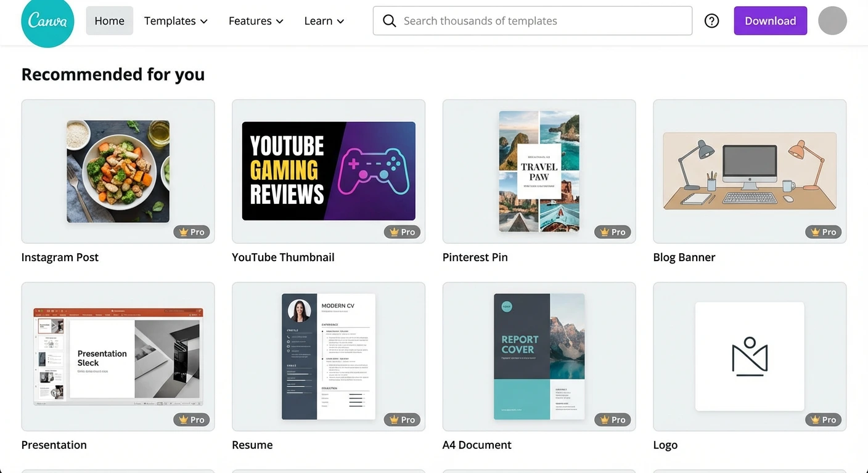The height and width of the screenshot is (473, 868).
Task: Click the user profile avatar
Action: 832,21
